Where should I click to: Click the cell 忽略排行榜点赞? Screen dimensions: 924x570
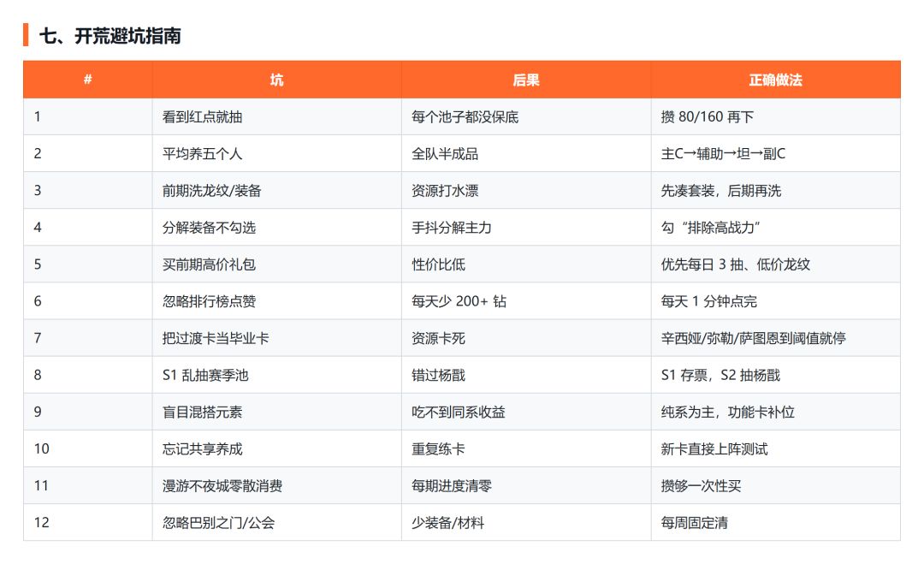(277, 301)
